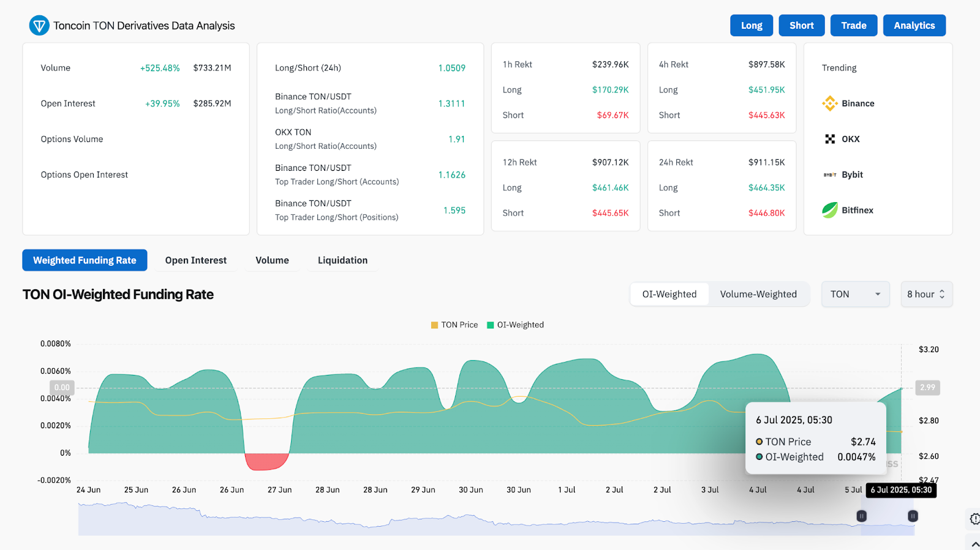980x550 pixels.
Task: Click the right range handle on mini chart
Action: tap(913, 516)
